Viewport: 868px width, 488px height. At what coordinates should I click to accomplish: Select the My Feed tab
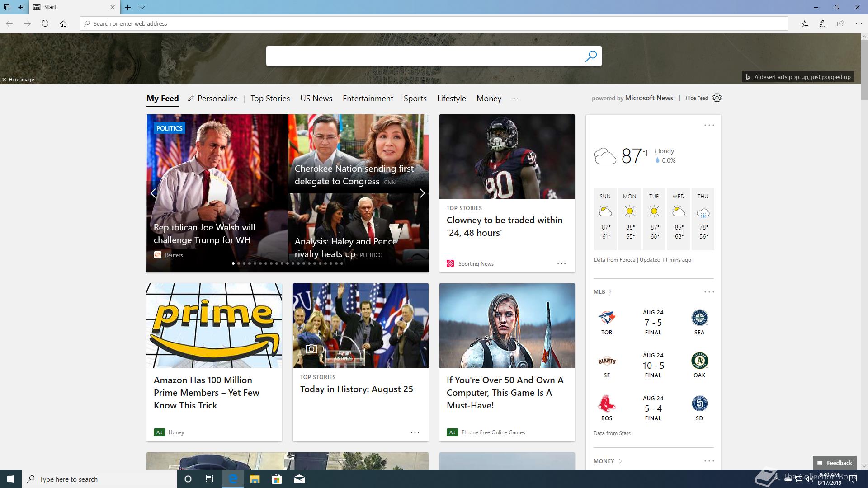(x=163, y=99)
